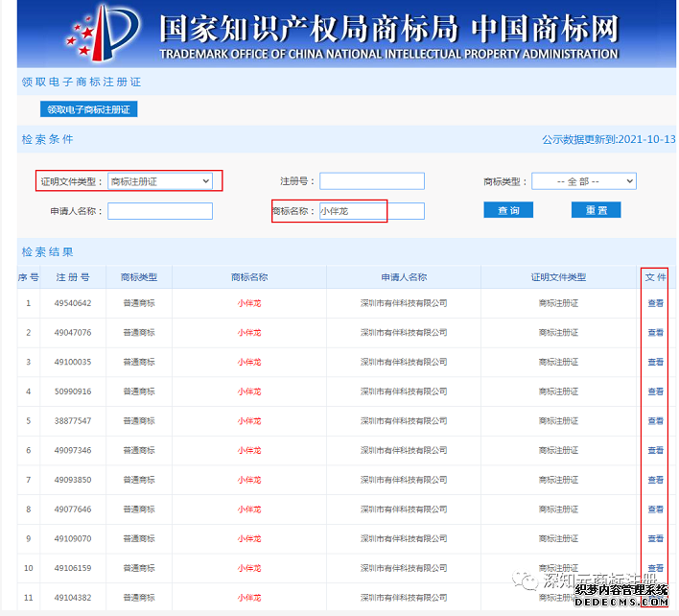Click the 检索结果 section heading
The width and height of the screenshot is (679, 616).
tap(48, 252)
